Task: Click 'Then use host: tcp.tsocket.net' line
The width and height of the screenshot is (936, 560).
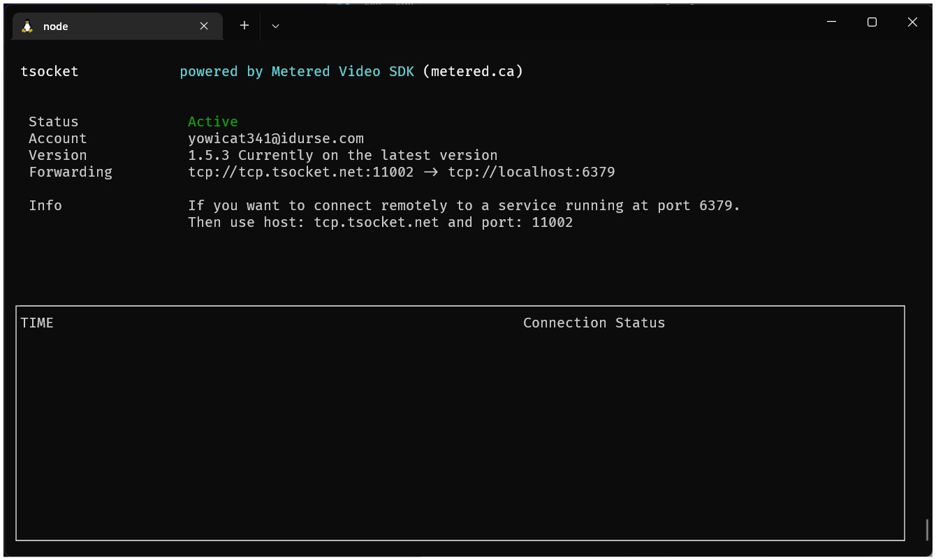Action: tap(381, 222)
